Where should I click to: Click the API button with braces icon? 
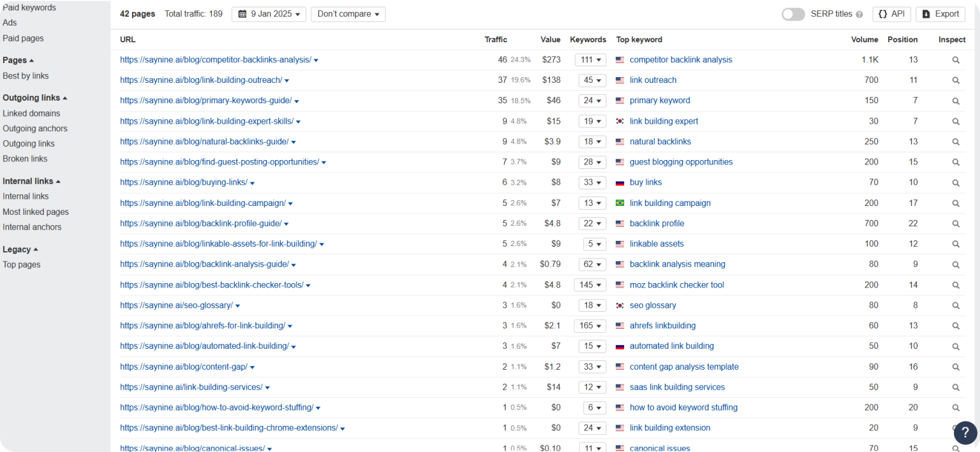[x=891, y=13]
